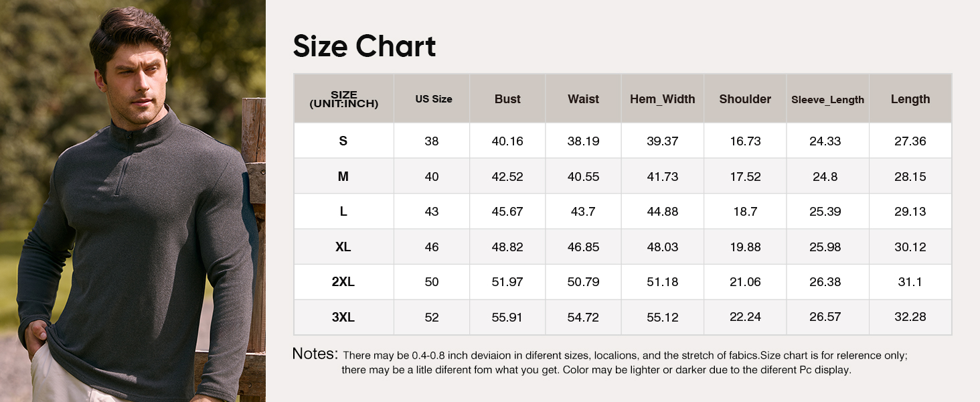Click the Hem_Width column header
The height and width of the screenshot is (402, 980).
[x=662, y=99]
